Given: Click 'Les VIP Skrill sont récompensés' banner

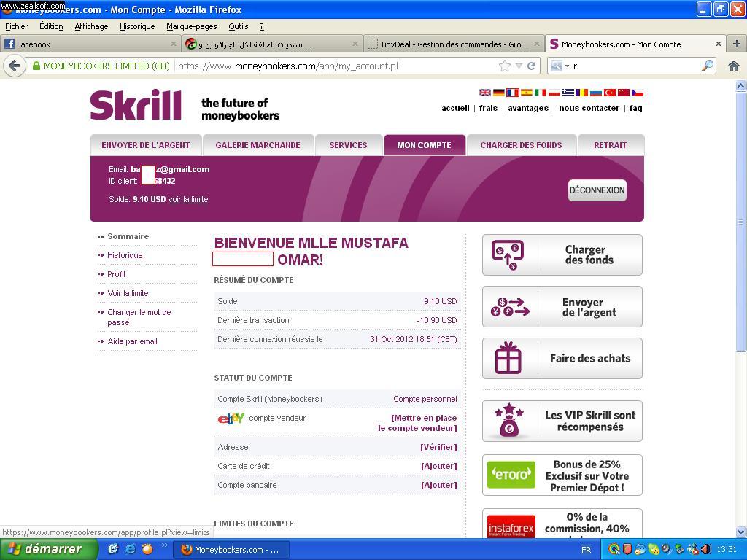Looking at the screenshot, I should [562, 421].
